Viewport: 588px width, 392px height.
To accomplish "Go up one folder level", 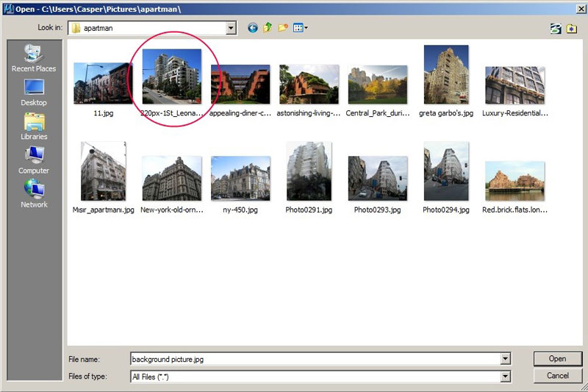I will pyautogui.click(x=268, y=28).
